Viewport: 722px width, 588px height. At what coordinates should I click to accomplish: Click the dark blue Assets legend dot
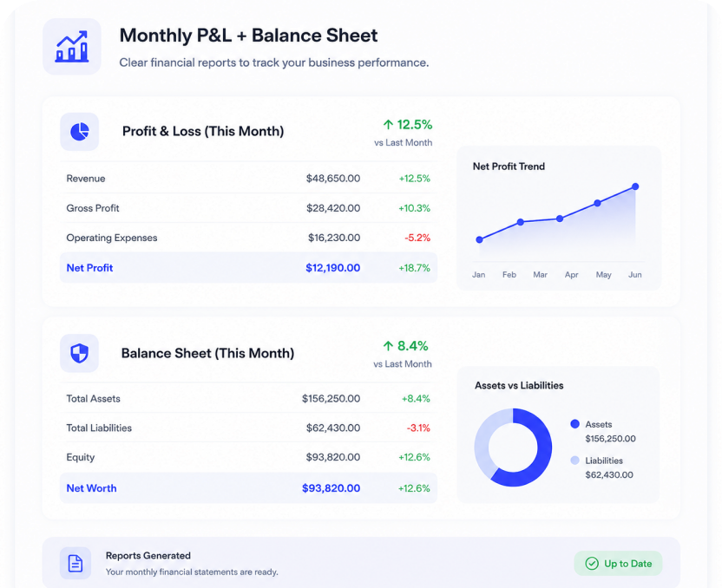point(574,424)
